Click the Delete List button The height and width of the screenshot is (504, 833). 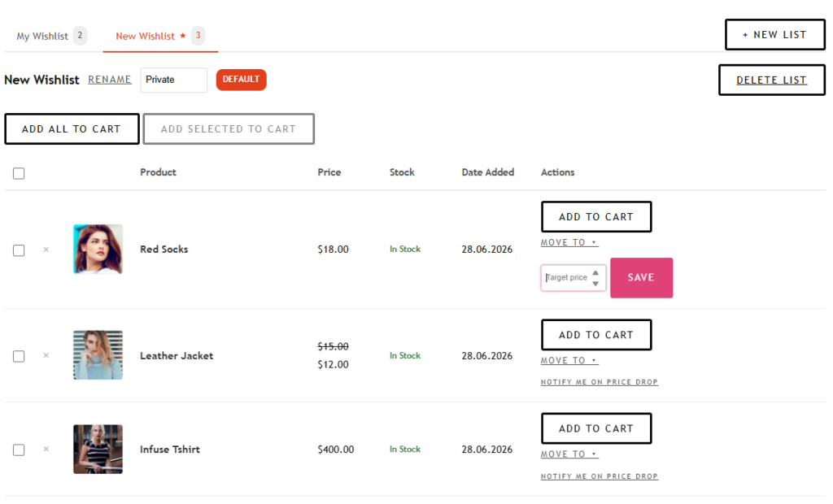click(771, 80)
